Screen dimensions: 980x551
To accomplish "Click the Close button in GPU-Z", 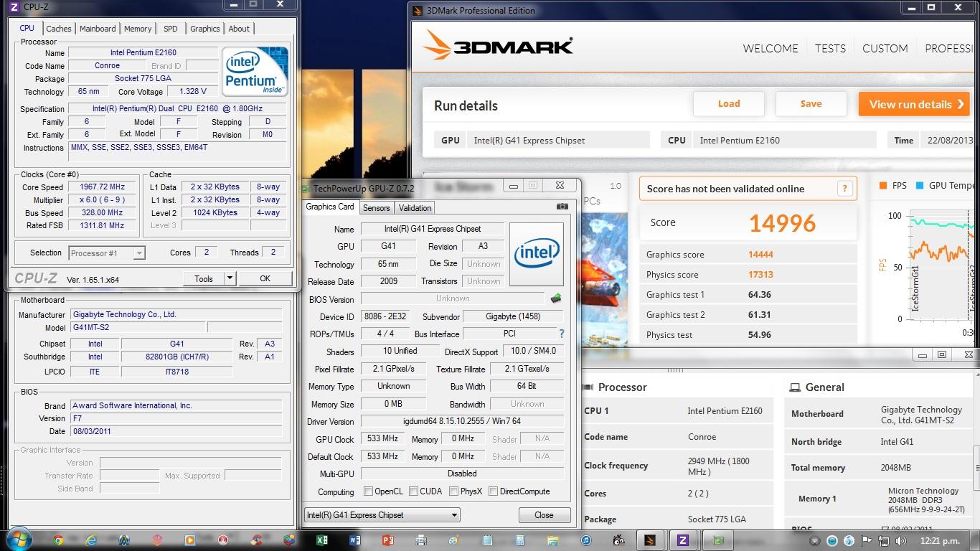I will (x=544, y=515).
